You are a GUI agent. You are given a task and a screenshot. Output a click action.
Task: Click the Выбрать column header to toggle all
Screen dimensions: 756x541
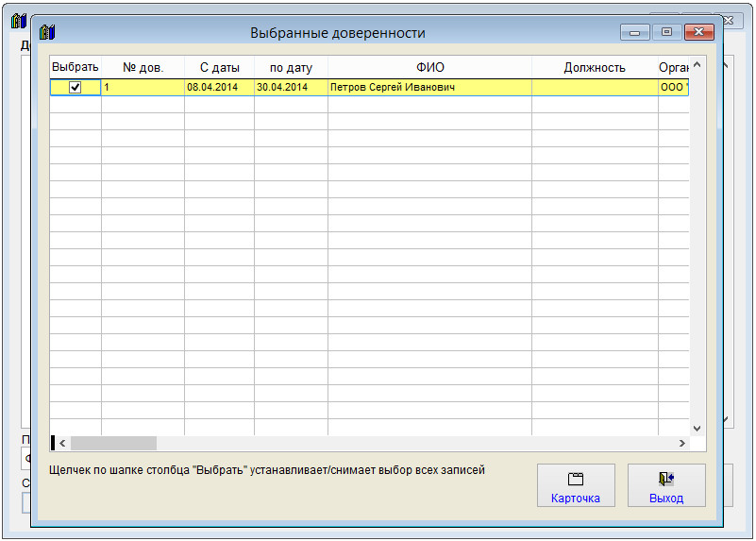click(76, 67)
